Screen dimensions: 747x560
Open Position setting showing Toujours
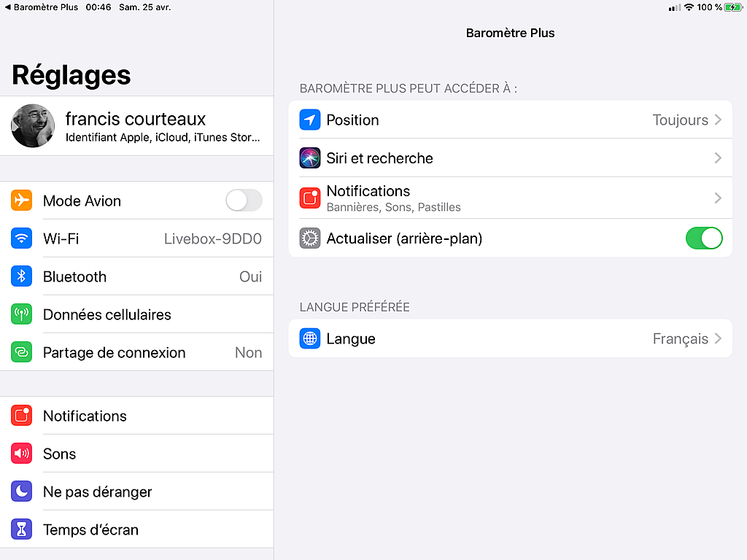click(x=510, y=120)
